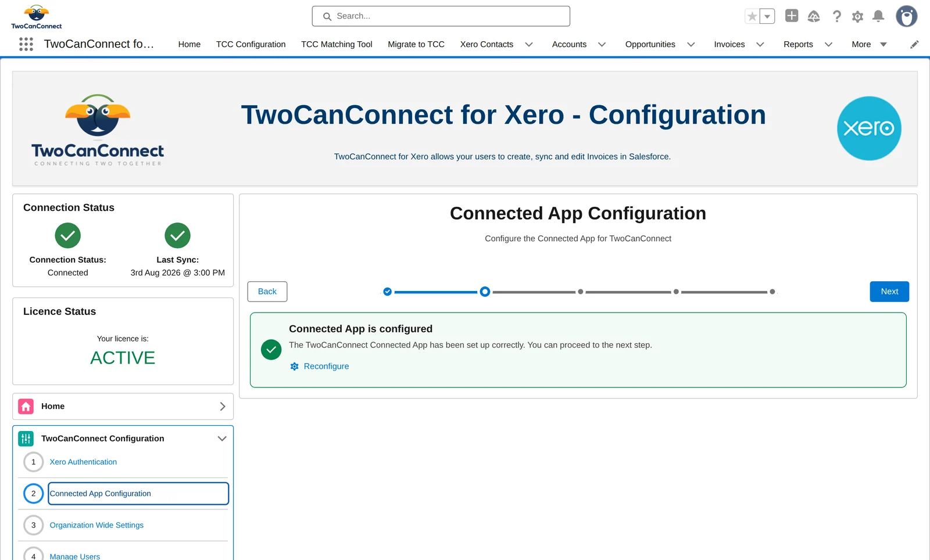The image size is (930, 560).
Task: Open global actions plus icon
Action: pyautogui.click(x=792, y=16)
